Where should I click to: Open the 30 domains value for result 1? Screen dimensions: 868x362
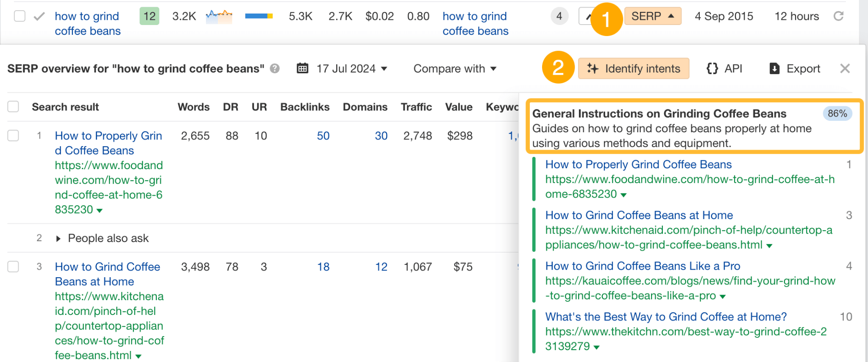click(381, 136)
